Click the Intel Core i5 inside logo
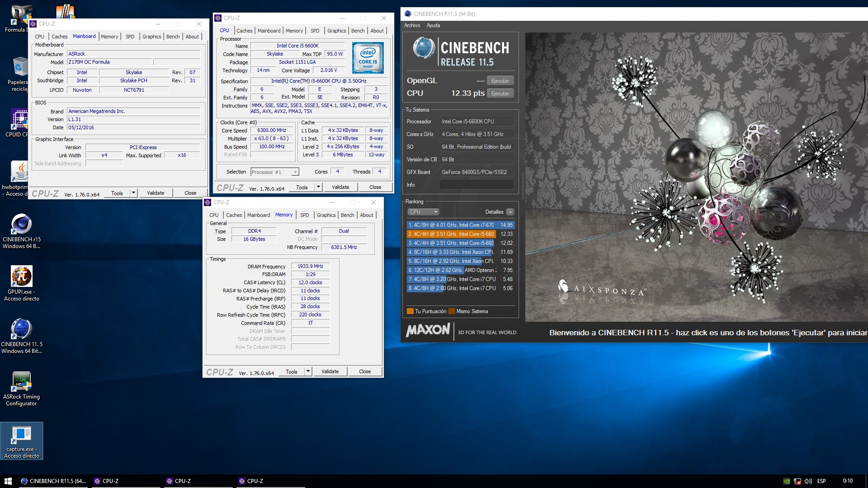The height and width of the screenshot is (488, 868). point(368,58)
